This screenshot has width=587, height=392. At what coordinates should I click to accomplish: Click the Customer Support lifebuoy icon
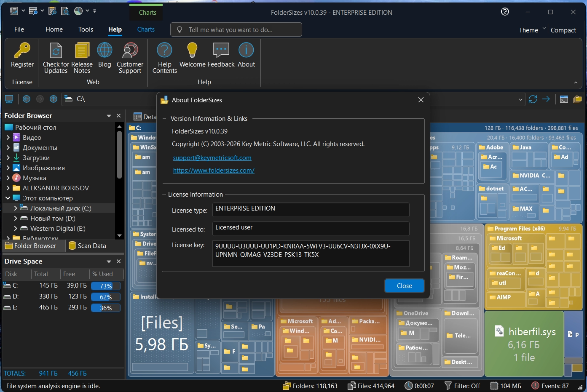point(130,51)
